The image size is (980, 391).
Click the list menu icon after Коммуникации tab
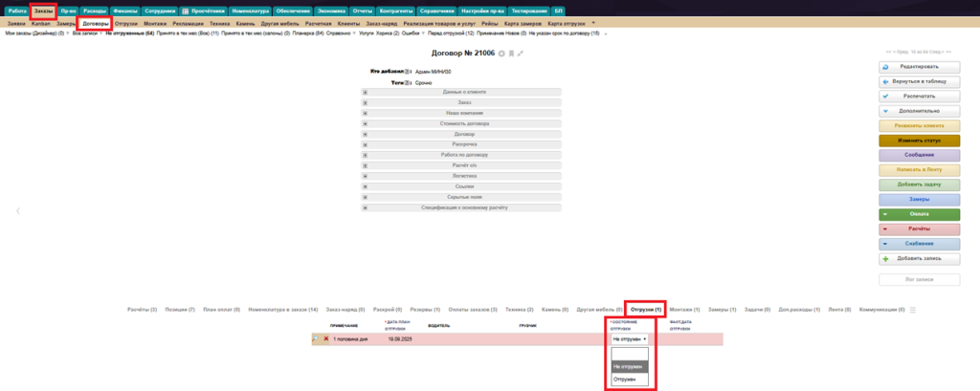912,310
